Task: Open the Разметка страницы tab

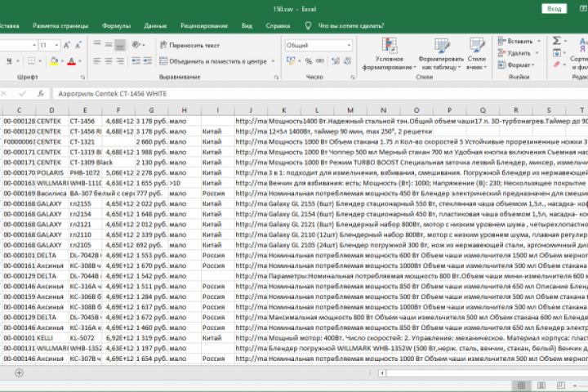Action: pos(60,26)
